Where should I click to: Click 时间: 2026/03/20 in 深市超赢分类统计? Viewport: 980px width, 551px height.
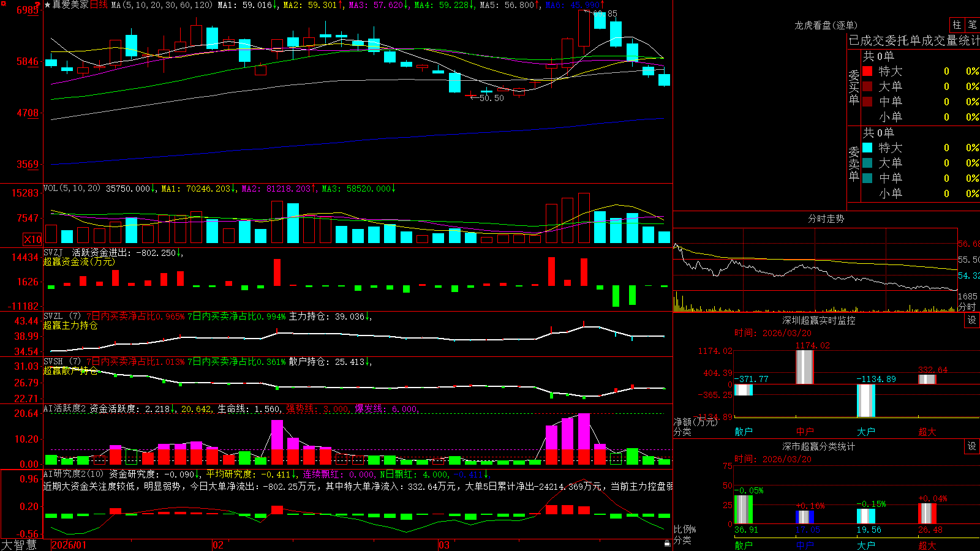773,459
